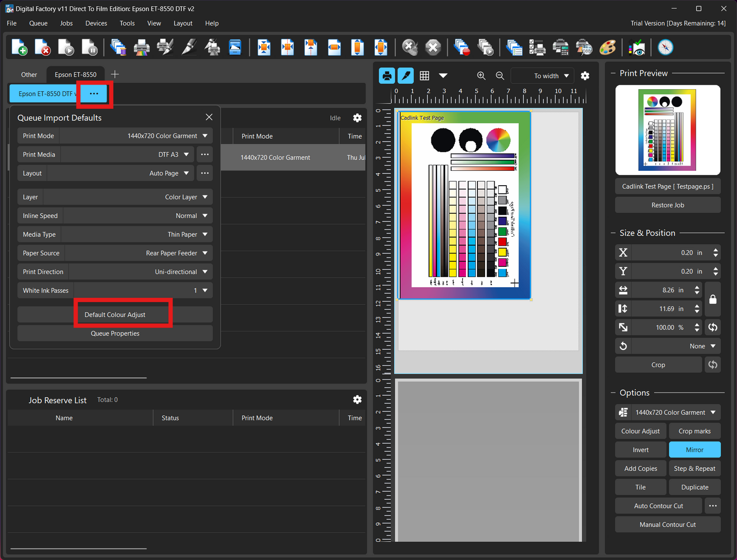Click the new job icon with green plus
The width and height of the screenshot is (737, 560).
(x=19, y=47)
